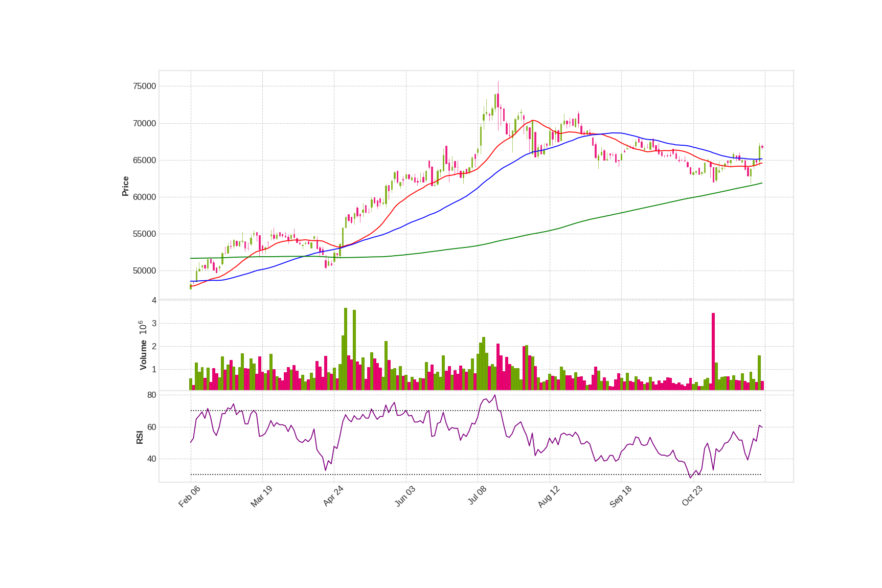This screenshot has height=588, width=882.
Task: Click the Feb 06 date label
Action: click(189, 496)
